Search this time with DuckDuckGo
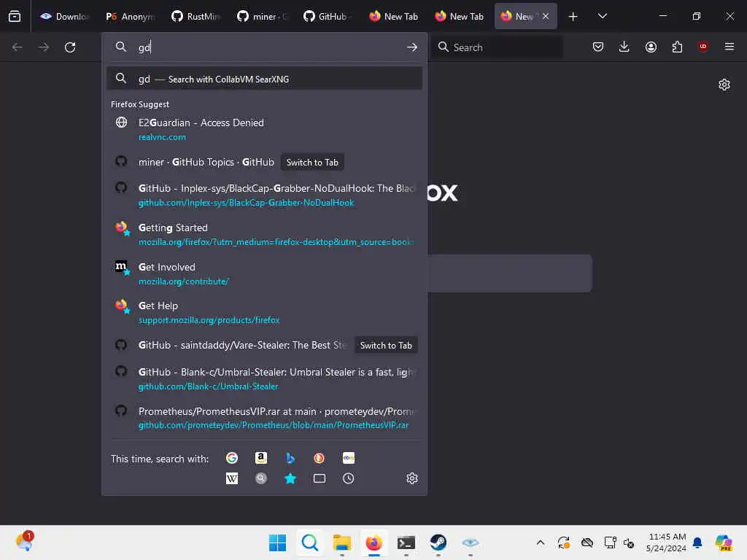The height and width of the screenshot is (560, 747). pos(320,458)
